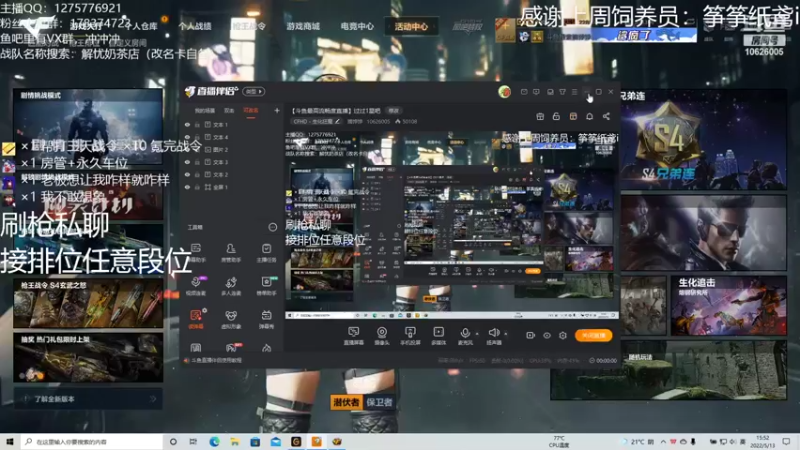The height and width of the screenshot is (450, 800).
Task: Select the 图片 2 layer row
Action: pyautogui.click(x=232, y=149)
